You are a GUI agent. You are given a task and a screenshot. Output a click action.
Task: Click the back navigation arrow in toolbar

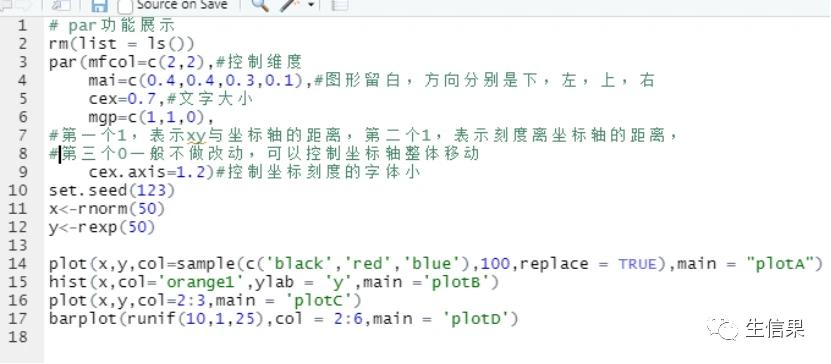pyautogui.click(x=6, y=5)
